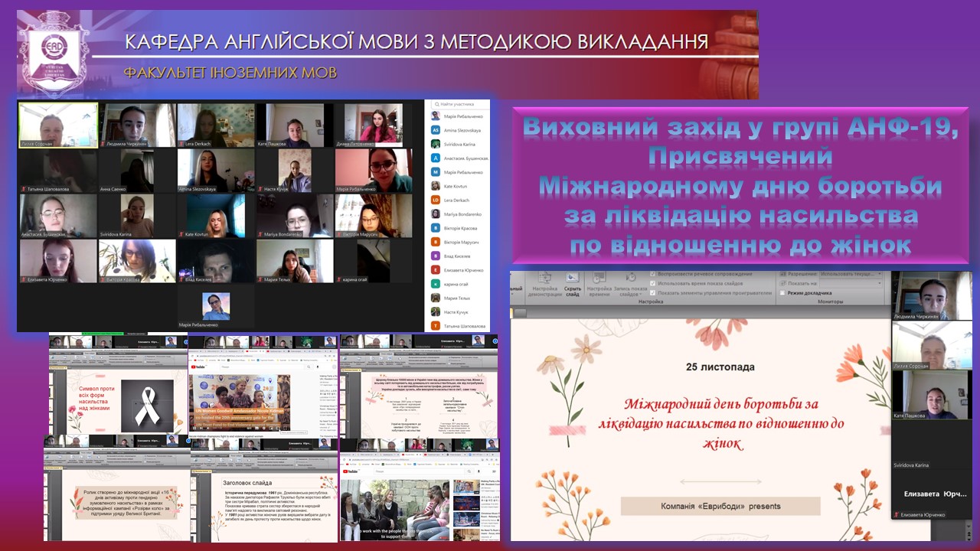Click muted microphone icon on Настя Кучук tile
980x551 pixels.
[260, 188]
